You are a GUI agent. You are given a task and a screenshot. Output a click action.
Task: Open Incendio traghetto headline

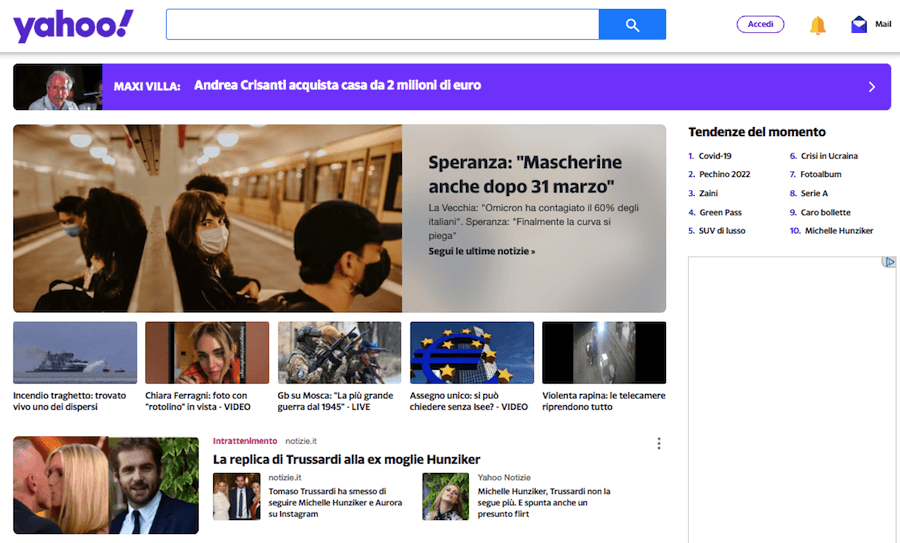69,401
